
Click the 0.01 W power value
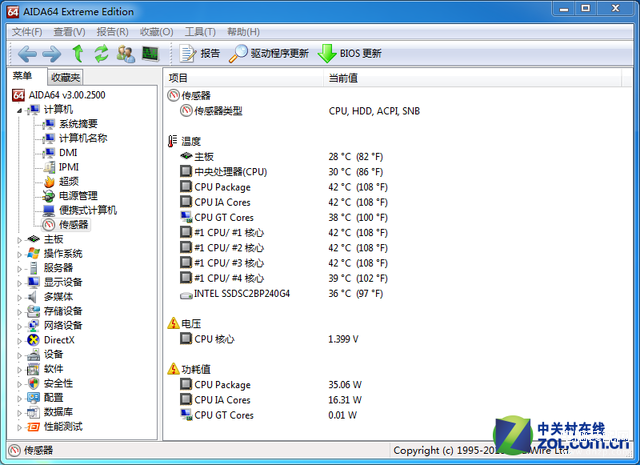click(342, 415)
